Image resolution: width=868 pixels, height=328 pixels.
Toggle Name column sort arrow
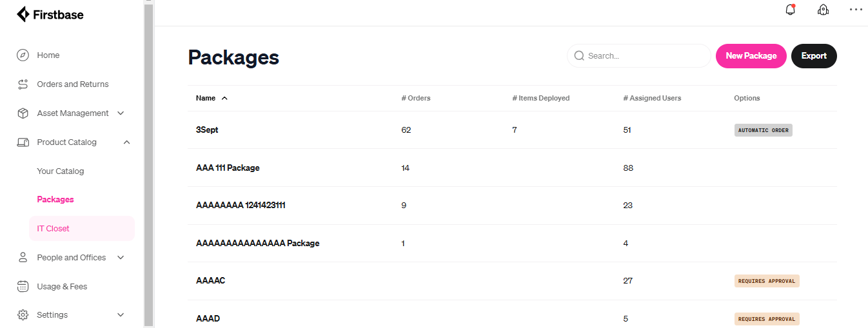pos(224,99)
